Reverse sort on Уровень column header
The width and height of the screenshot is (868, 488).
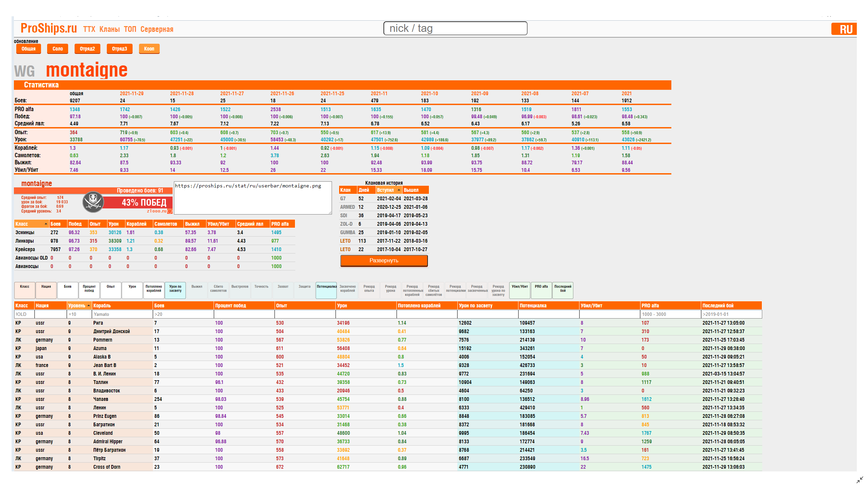click(79, 305)
